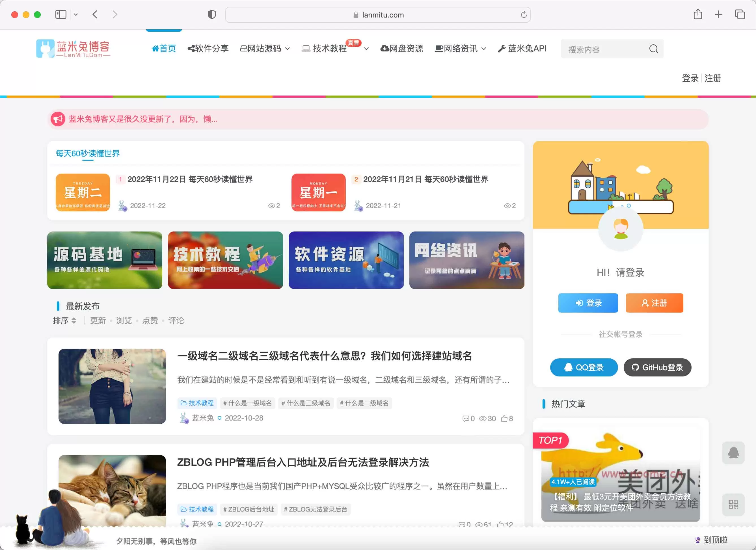Toggle the Safari sidebar button
The image size is (756, 550).
[x=61, y=15]
